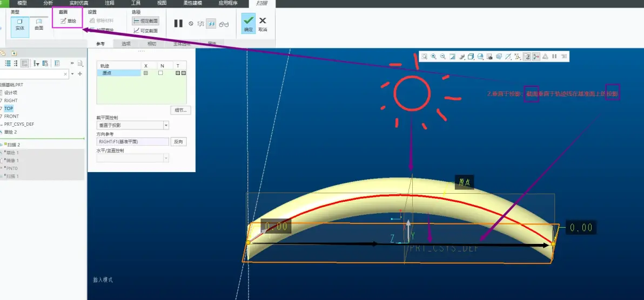Click the green 确定 checkmark to confirm the sweep
Viewport: 644px width, 300px height.
pyautogui.click(x=248, y=23)
